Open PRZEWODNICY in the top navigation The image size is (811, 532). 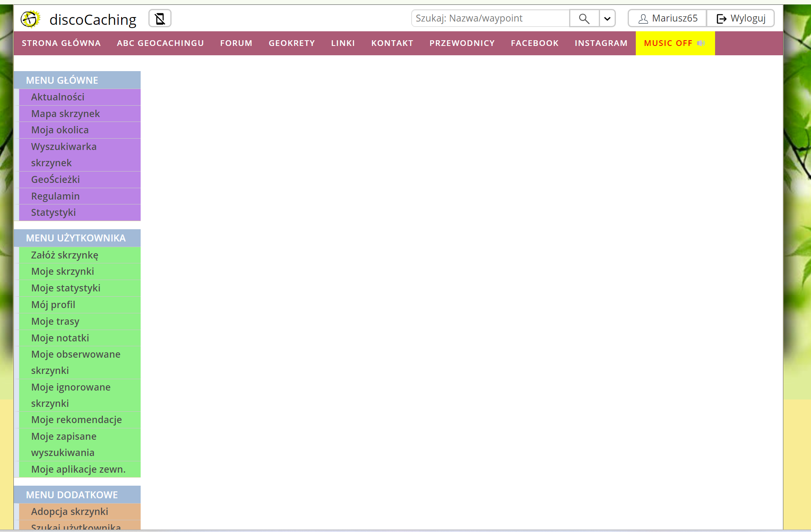[462, 43]
